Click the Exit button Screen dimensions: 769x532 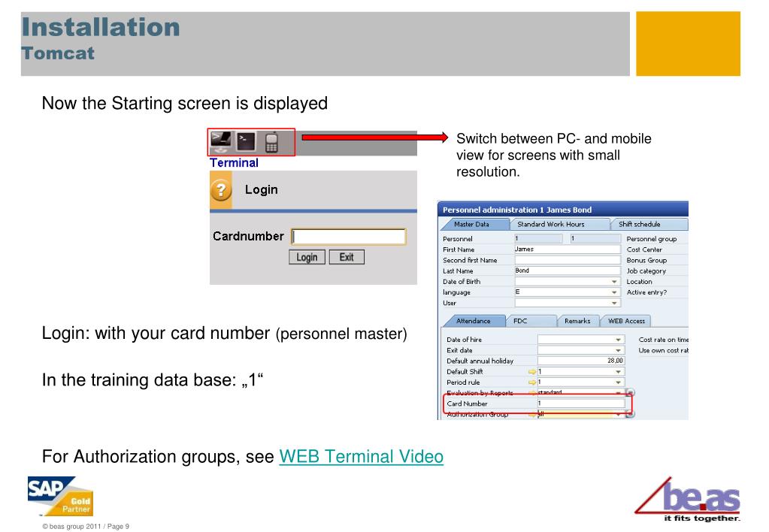pyautogui.click(x=347, y=258)
